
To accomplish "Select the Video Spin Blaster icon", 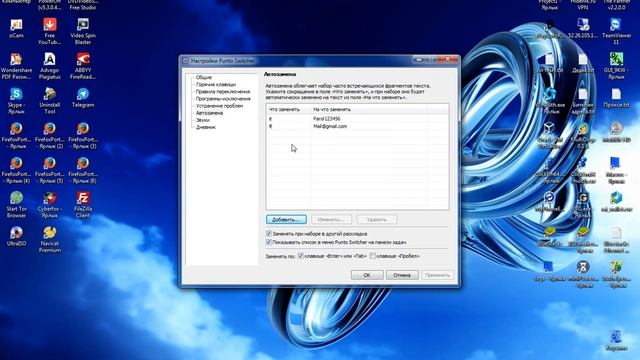I will [83, 31].
